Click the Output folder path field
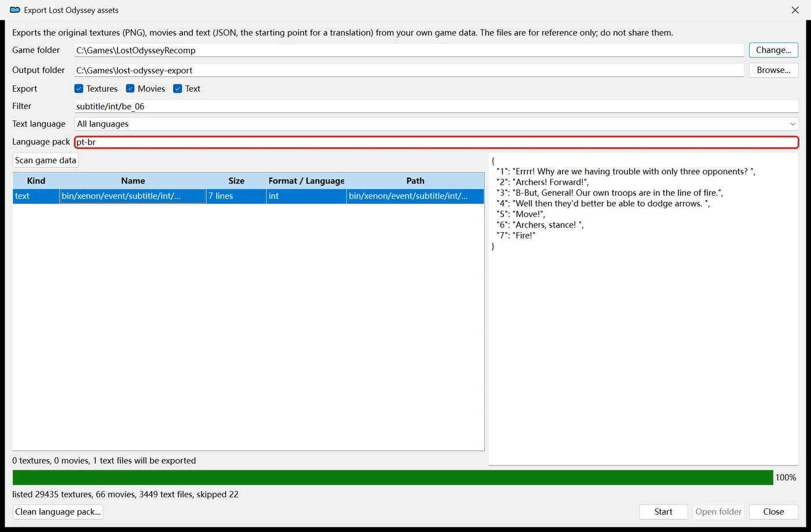The width and height of the screenshot is (811, 532). pos(409,70)
